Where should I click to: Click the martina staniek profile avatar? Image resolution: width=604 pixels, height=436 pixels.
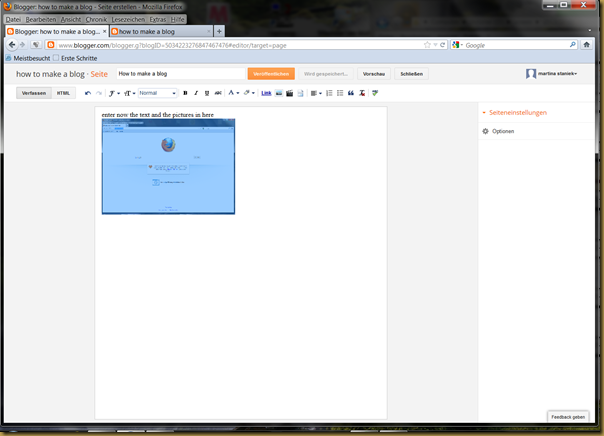531,74
